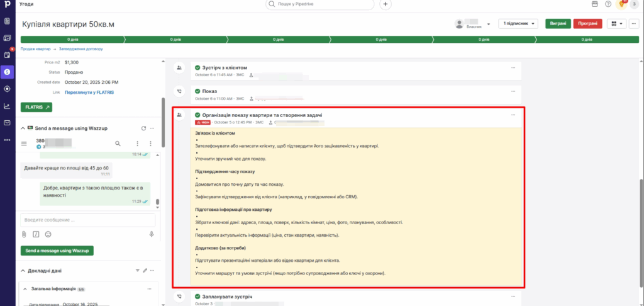Open the 1 підписник followers dropdown
The height and width of the screenshot is (306, 644).
point(518,23)
